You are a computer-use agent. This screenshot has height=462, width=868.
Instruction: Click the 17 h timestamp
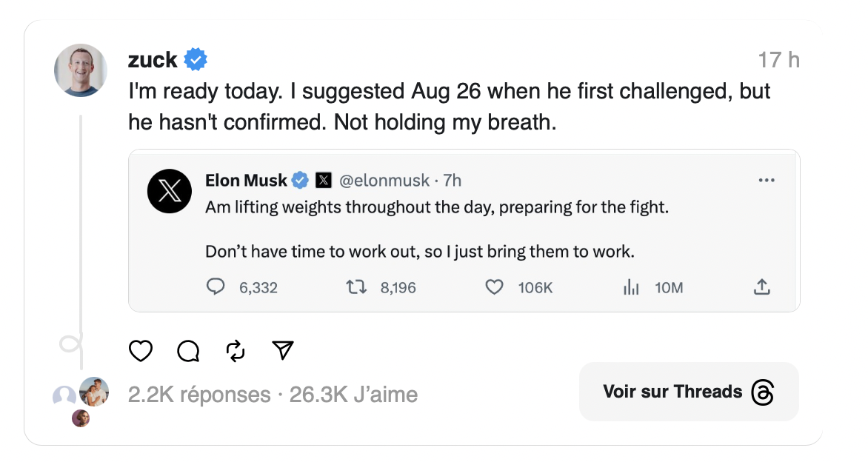point(778,59)
